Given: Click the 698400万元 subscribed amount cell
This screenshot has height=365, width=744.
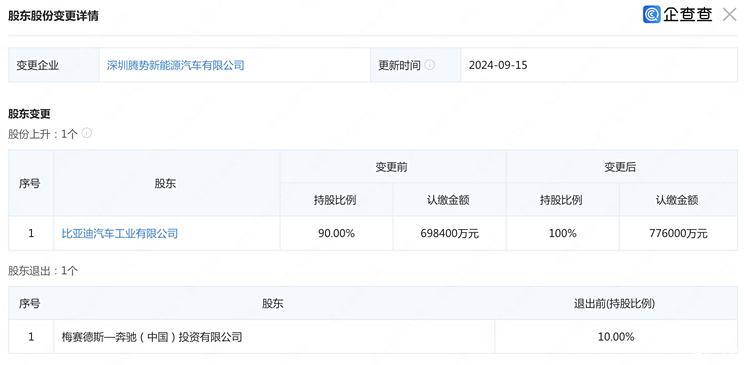Looking at the screenshot, I should pyautogui.click(x=449, y=234).
